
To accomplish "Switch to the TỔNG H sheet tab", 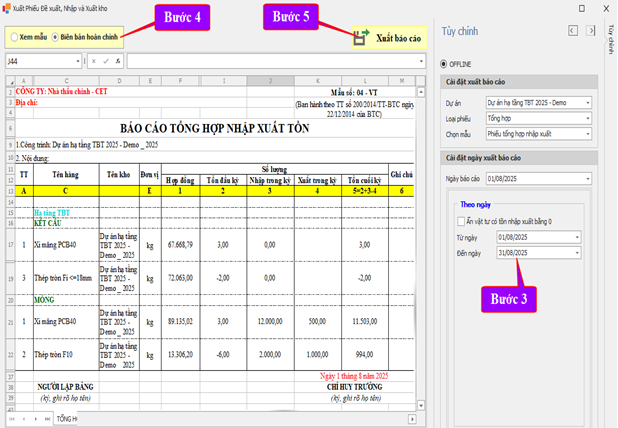I will pos(67,418).
